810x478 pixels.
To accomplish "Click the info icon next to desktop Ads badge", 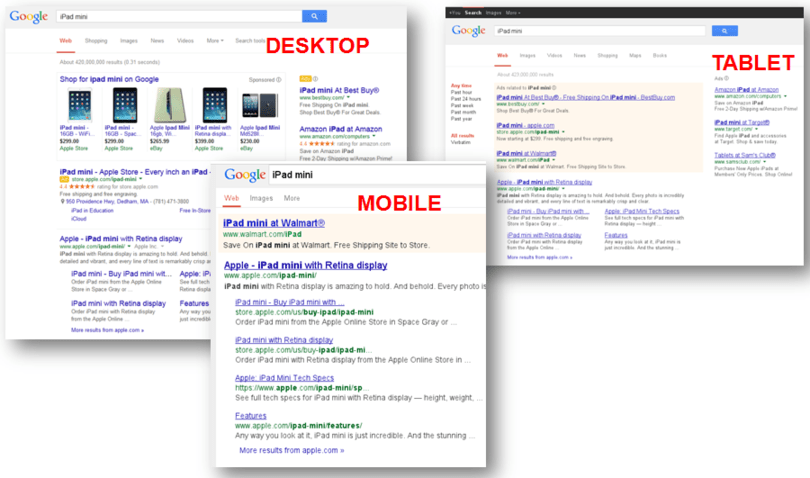I will (x=315, y=79).
